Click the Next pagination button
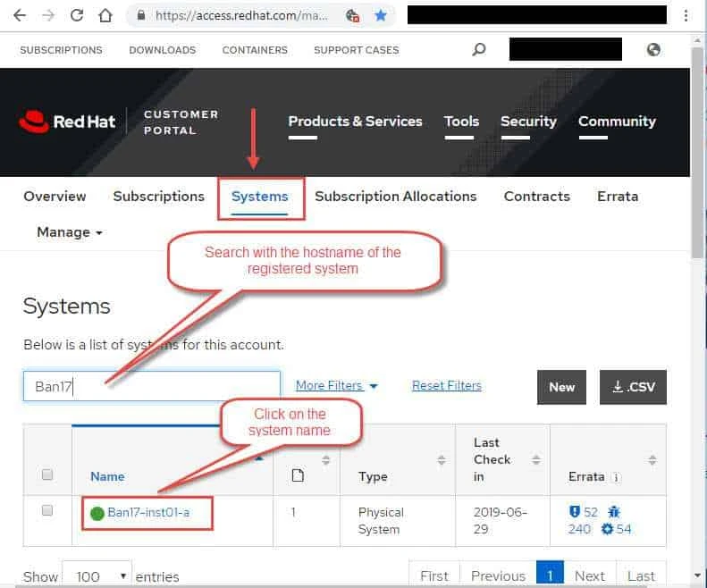This screenshot has width=707, height=588. [x=590, y=575]
